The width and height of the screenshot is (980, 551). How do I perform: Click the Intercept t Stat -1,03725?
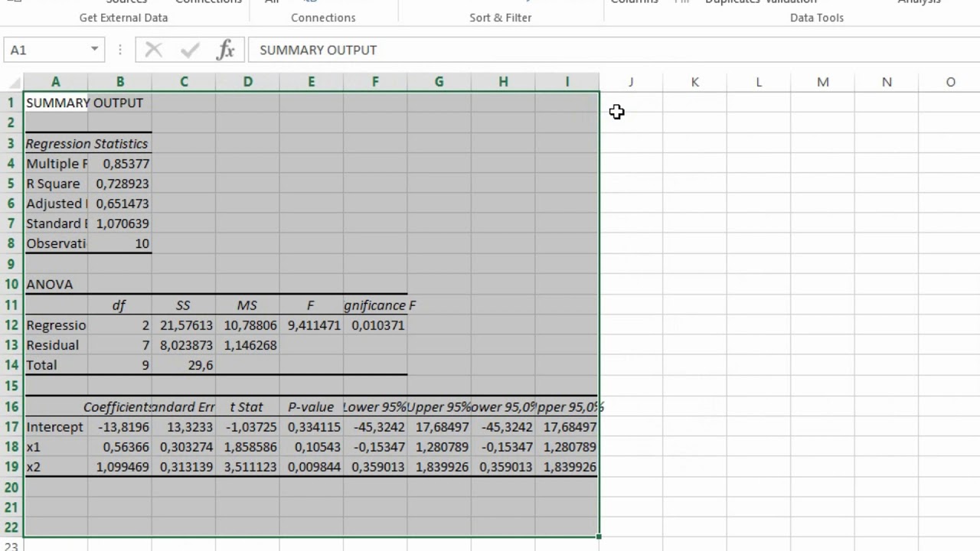click(247, 427)
